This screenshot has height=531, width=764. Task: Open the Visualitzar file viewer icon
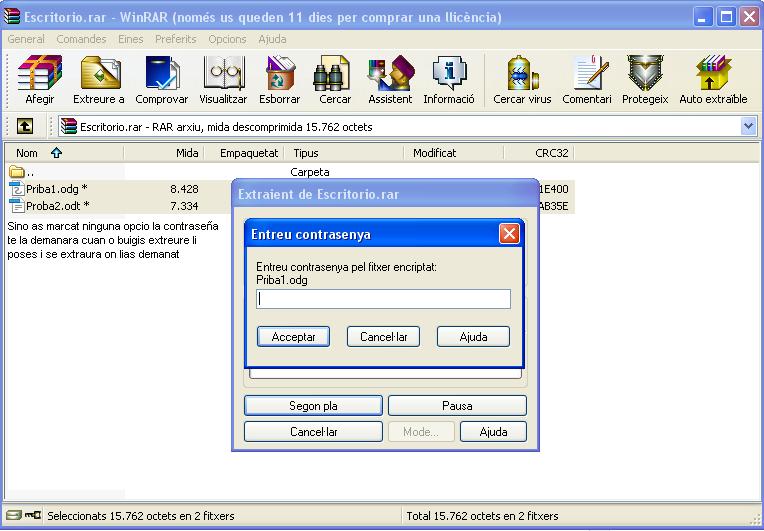224,73
